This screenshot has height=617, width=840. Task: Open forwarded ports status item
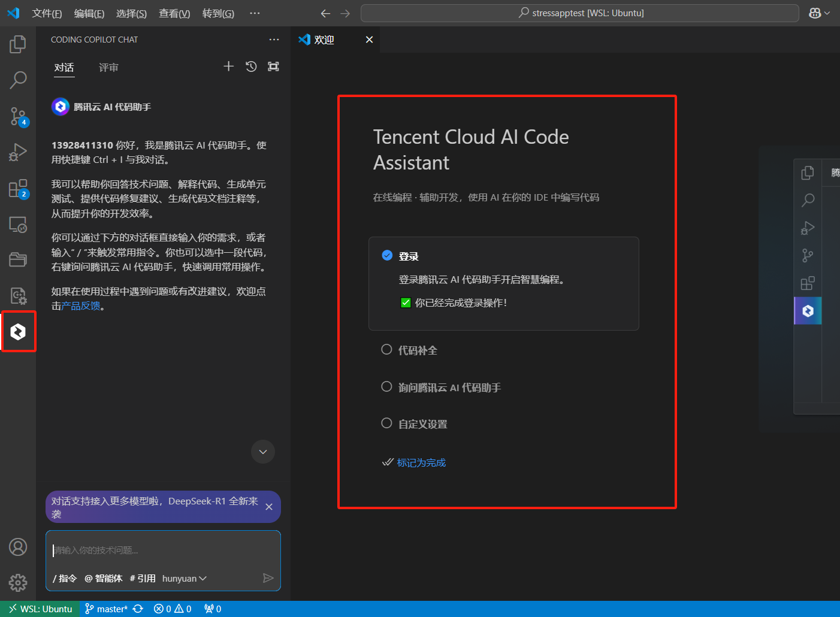213,609
